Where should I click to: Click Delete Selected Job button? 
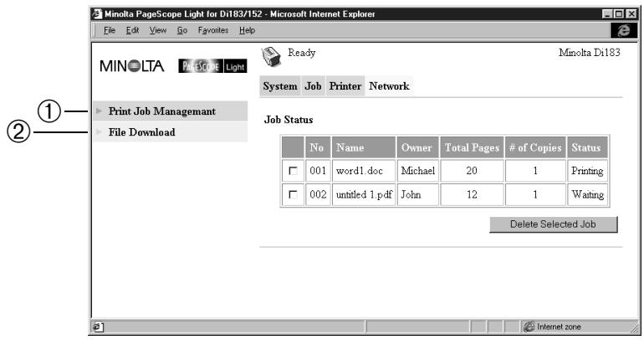(x=553, y=224)
